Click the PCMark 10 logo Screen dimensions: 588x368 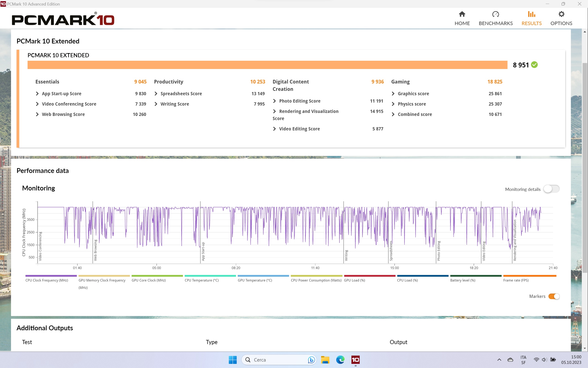coord(63,19)
